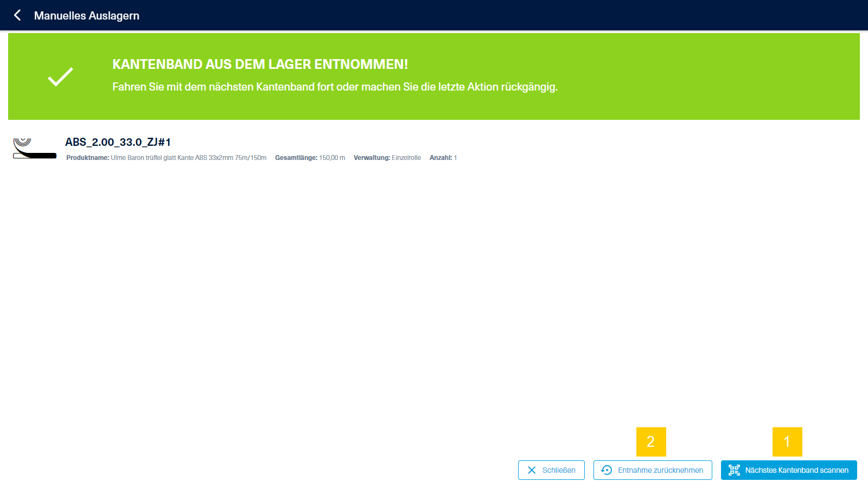Image resolution: width=868 pixels, height=488 pixels.
Task: Select the ABS_2.00_33.0_ZJ#1 item name
Action: tap(118, 142)
